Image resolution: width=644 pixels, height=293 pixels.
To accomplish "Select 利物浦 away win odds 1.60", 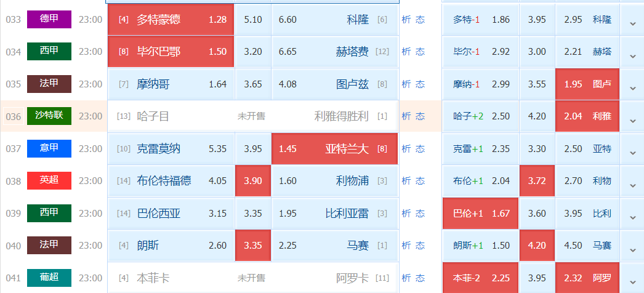I will 334,181.
